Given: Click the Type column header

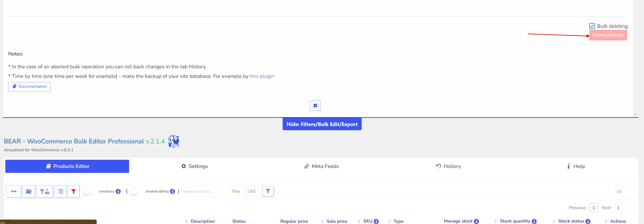Looking at the screenshot, I should [399, 221].
